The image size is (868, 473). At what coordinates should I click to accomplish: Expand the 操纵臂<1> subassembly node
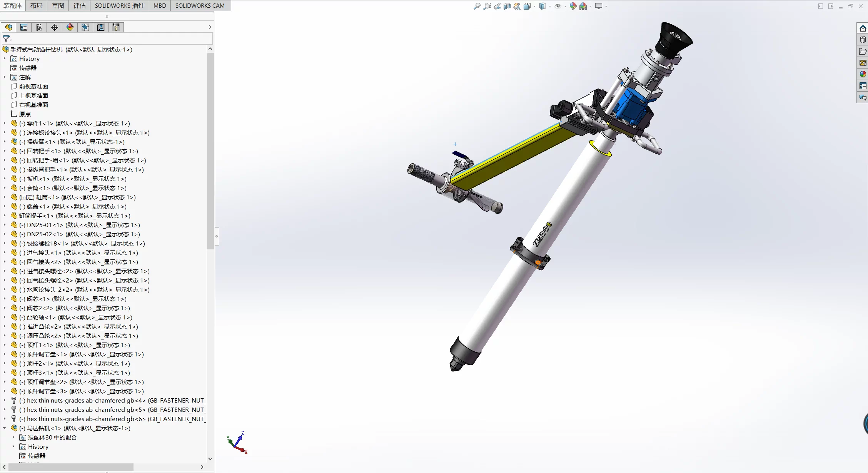point(5,142)
